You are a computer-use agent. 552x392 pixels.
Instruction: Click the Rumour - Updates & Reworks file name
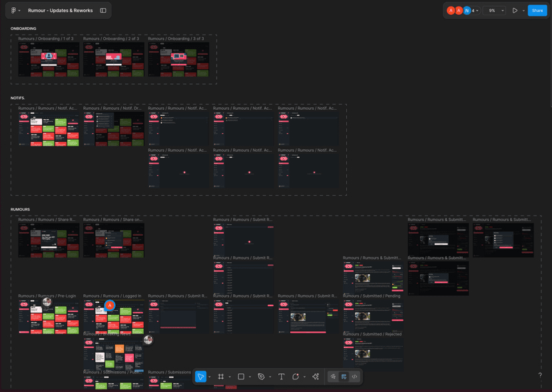pos(61,11)
